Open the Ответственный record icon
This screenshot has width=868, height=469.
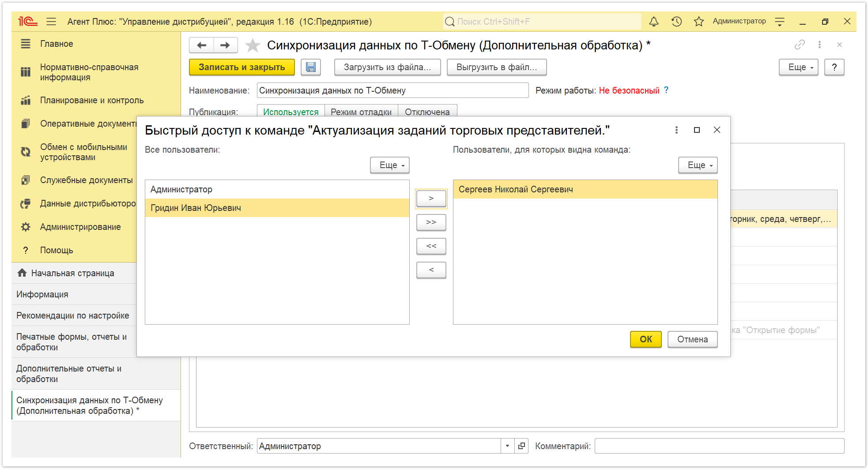click(x=521, y=446)
